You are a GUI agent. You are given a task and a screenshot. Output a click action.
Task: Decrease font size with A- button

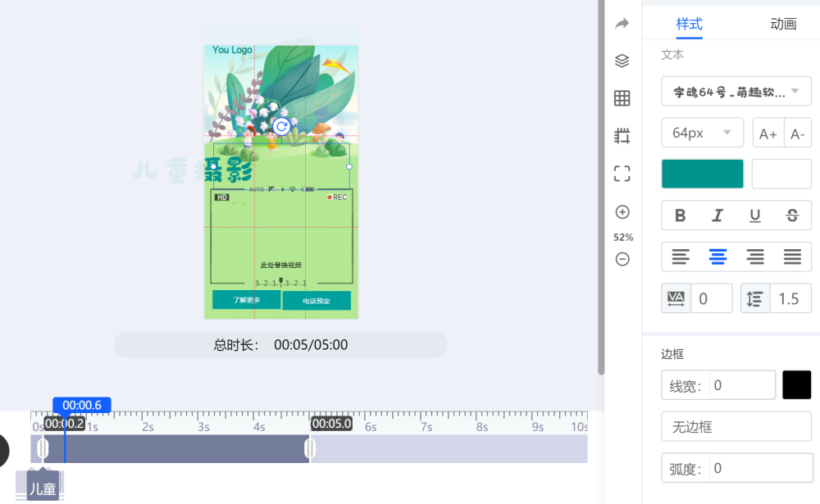coord(797,134)
